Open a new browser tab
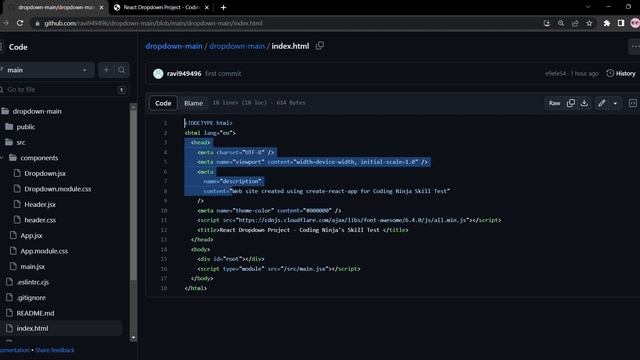 click(223, 7)
